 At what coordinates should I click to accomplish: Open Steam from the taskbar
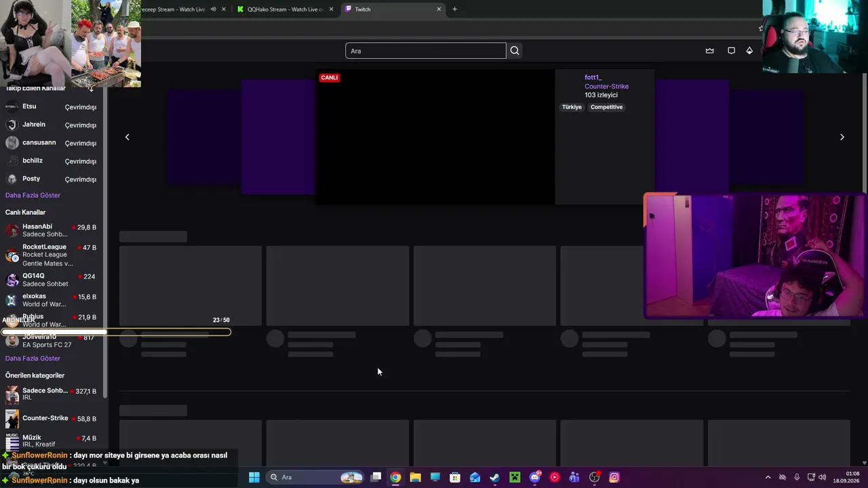click(x=495, y=477)
